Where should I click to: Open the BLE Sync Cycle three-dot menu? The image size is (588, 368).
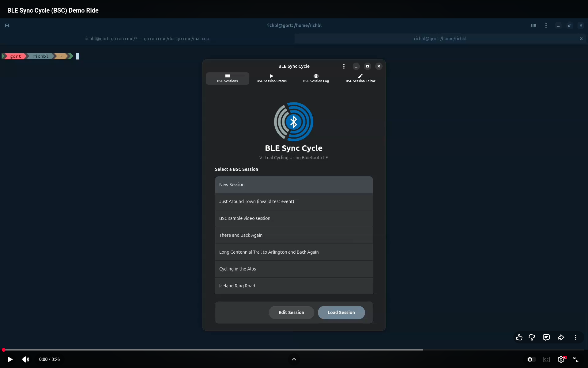(344, 66)
